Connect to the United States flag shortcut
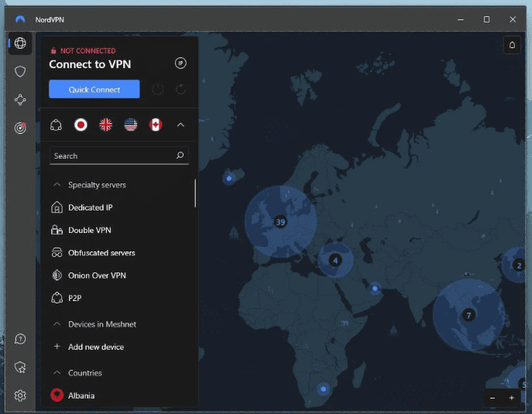 click(131, 125)
